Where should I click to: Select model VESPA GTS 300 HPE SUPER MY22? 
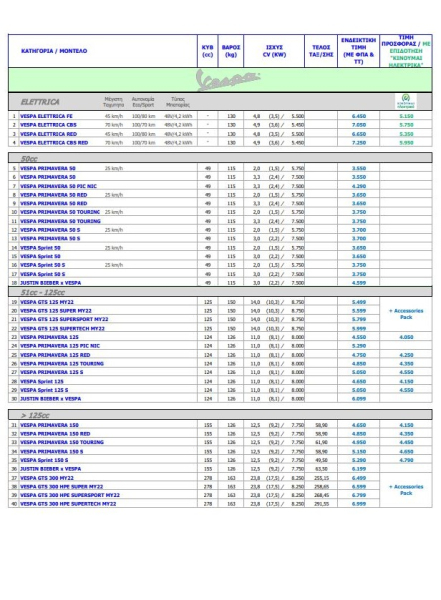(x=62, y=486)
